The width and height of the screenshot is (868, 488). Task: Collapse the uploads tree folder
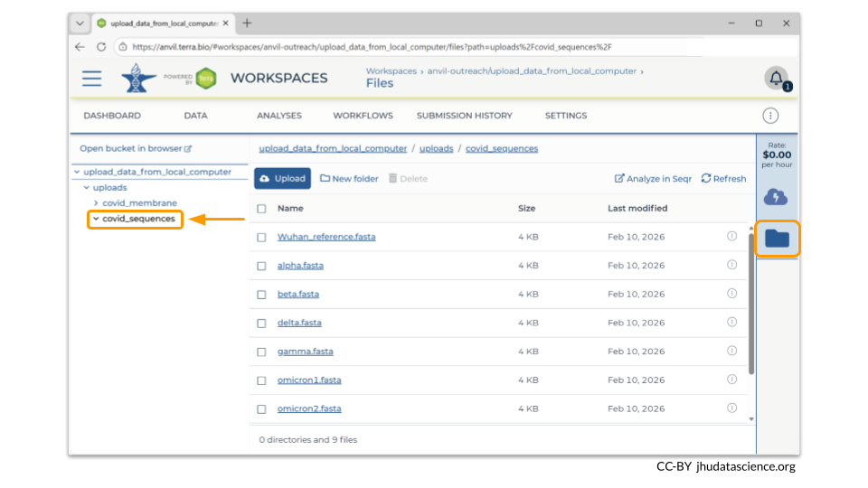[x=87, y=188]
